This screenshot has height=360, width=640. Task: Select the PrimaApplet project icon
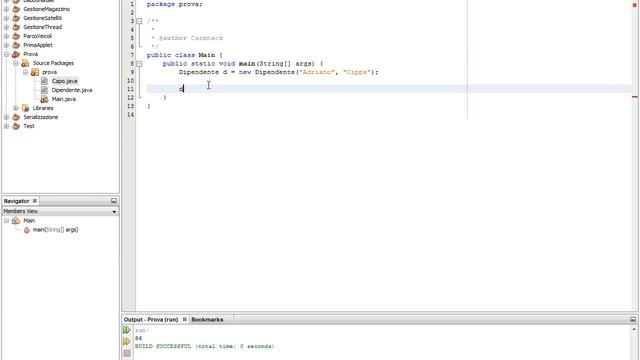(x=16, y=45)
